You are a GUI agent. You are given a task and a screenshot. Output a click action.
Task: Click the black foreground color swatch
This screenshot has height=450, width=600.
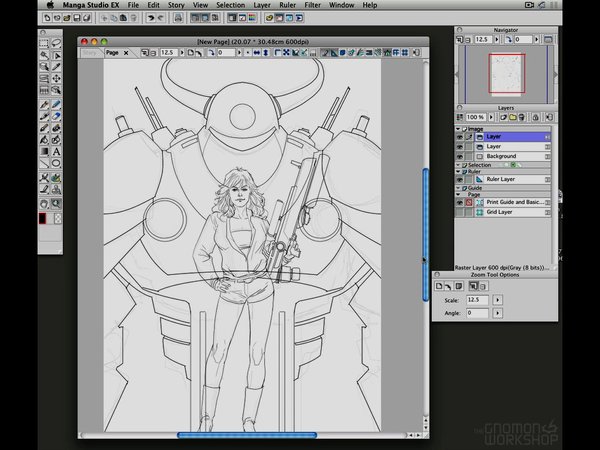coord(42,219)
